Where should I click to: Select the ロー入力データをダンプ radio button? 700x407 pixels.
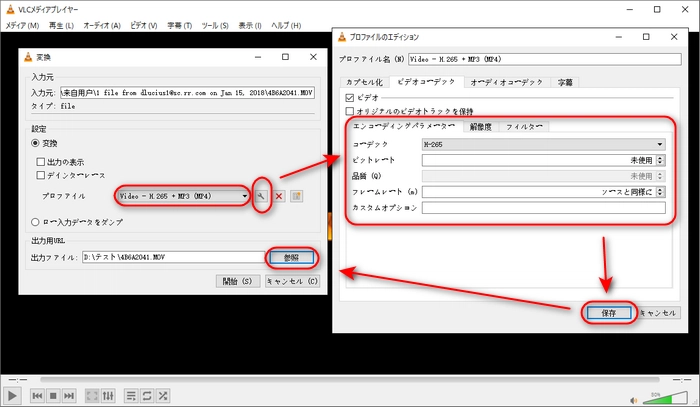click(36, 220)
